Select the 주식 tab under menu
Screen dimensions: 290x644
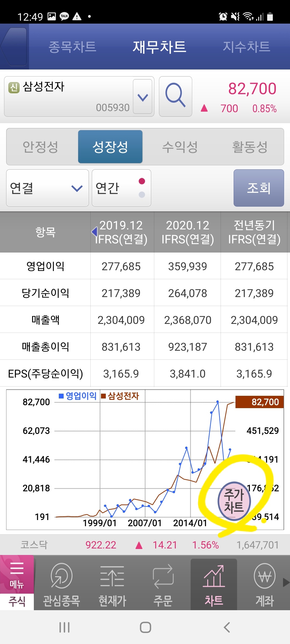pyautogui.click(x=17, y=602)
